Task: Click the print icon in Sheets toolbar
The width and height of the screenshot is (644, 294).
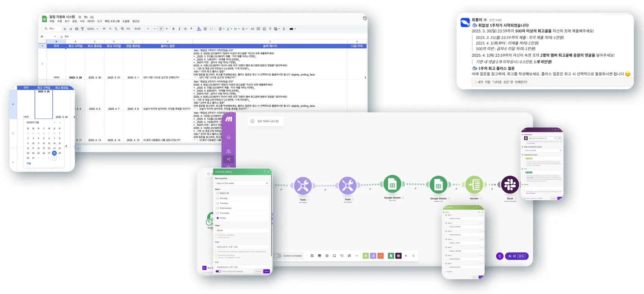Action: pyautogui.click(x=76, y=29)
